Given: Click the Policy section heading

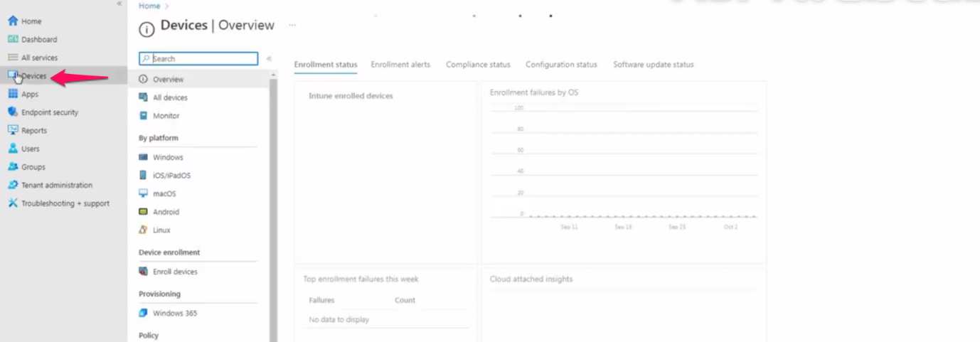Looking at the screenshot, I should [149, 336].
